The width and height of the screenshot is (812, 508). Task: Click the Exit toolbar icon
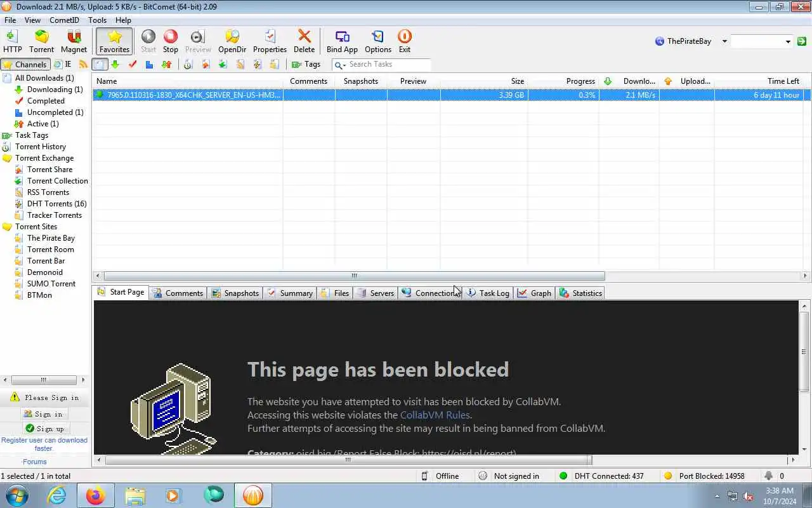click(x=405, y=42)
